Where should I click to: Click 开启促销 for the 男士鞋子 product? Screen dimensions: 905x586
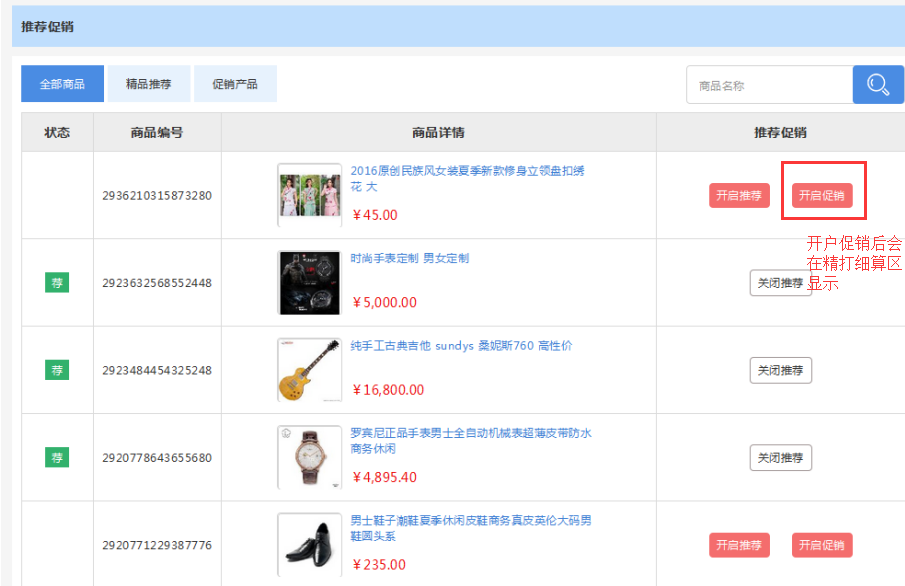822,545
